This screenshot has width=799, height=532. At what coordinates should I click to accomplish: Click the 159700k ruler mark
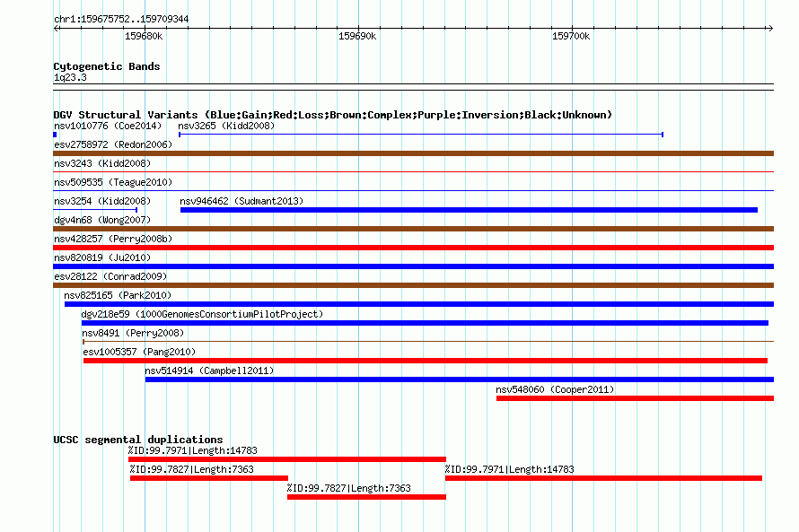(571, 36)
